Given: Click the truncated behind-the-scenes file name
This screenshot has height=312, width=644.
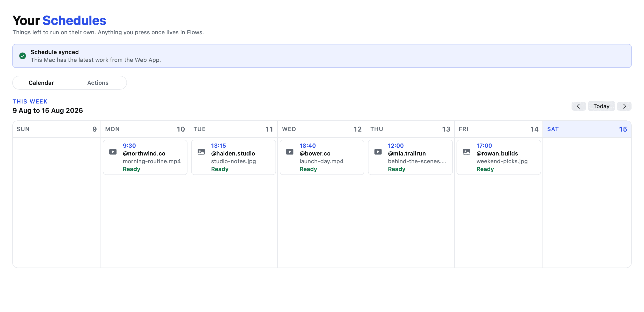Looking at the screenshot, I should point(417,161).
